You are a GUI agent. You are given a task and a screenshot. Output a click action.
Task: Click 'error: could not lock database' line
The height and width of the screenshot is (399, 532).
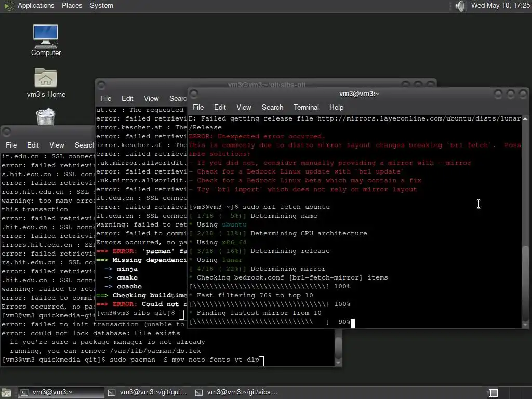tap(90, 333)
